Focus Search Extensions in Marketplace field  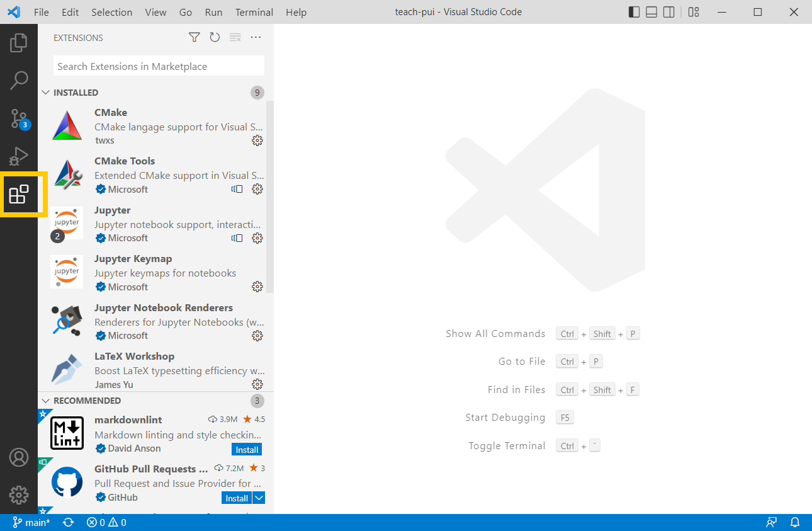[159, 66]
